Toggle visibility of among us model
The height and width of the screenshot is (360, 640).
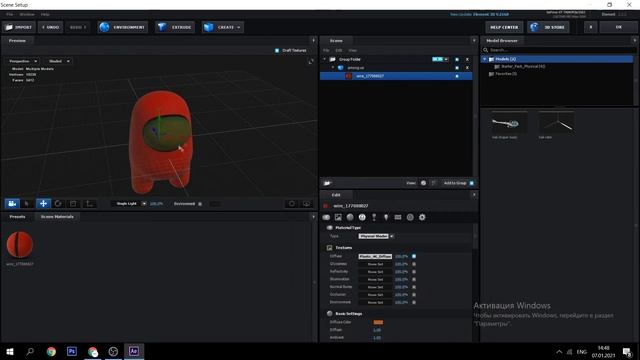(457, 68)
